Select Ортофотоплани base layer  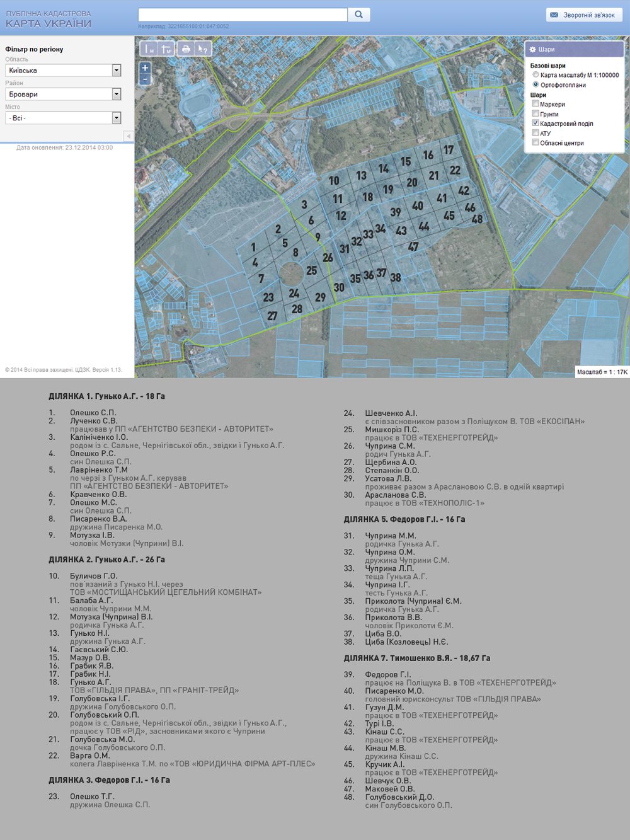536,84
